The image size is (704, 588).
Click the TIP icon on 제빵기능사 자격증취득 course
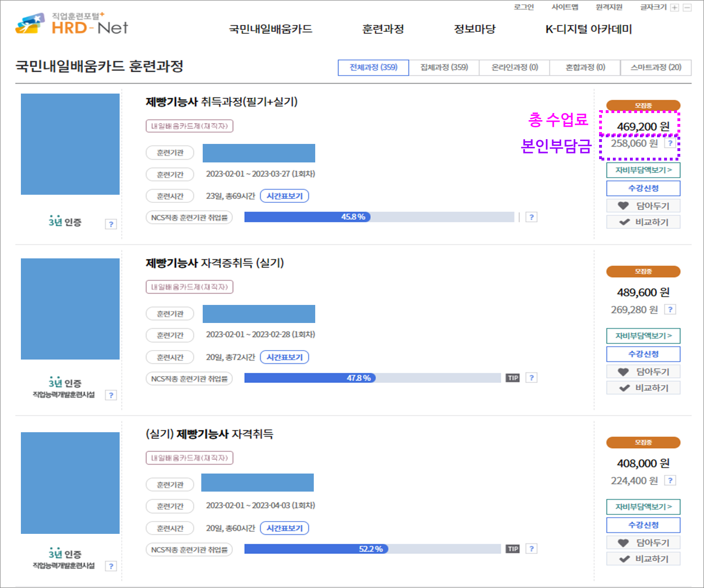pos(512,378)
